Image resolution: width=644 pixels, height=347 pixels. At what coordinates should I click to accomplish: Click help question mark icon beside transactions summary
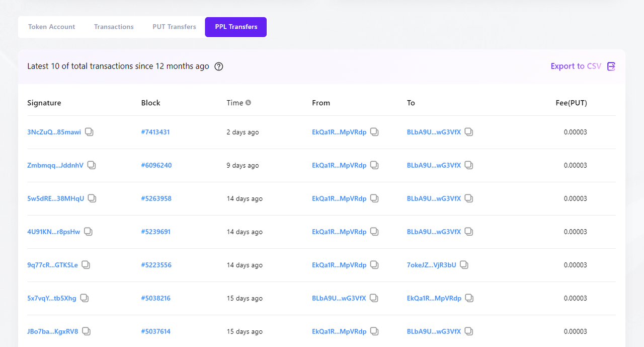click(x=219, y=66)
